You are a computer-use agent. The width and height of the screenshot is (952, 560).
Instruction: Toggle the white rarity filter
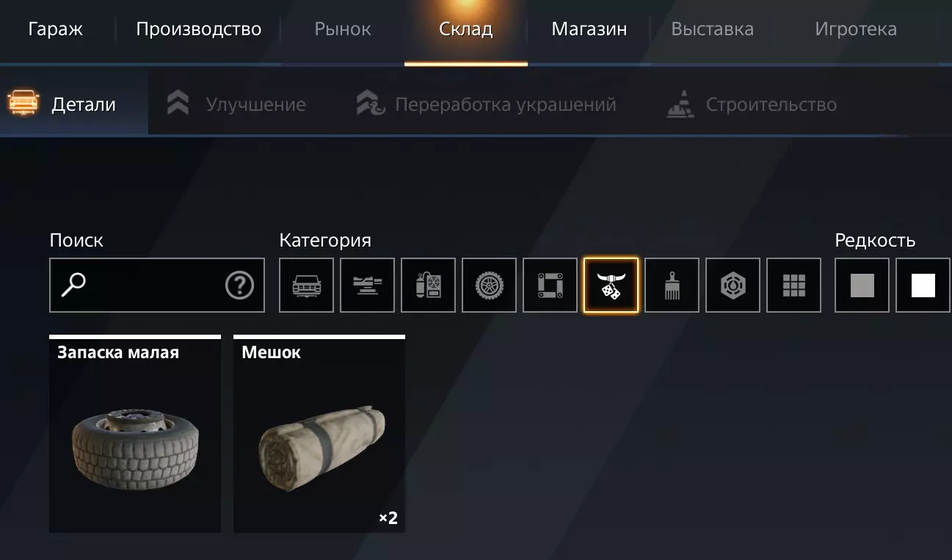coord(923,285)
